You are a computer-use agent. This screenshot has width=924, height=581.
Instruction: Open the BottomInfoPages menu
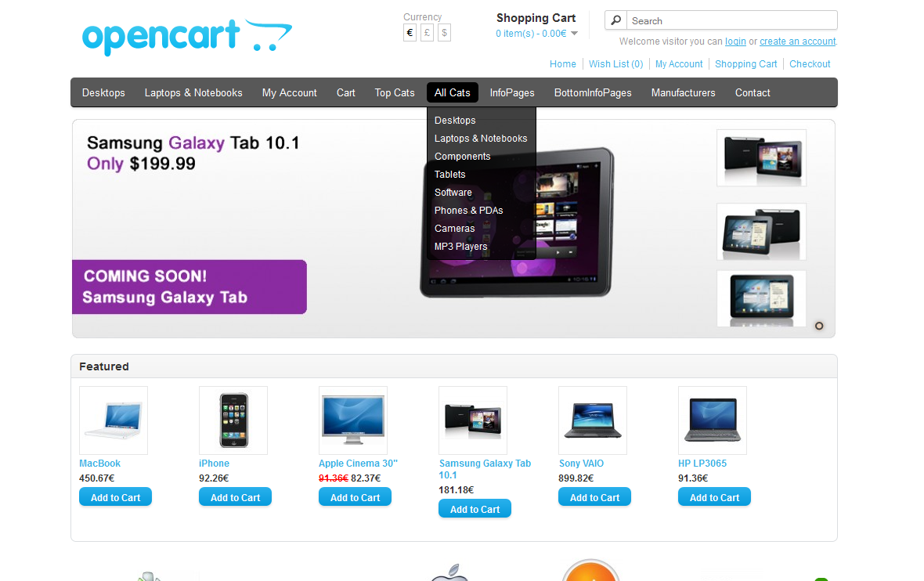(593, 92)
